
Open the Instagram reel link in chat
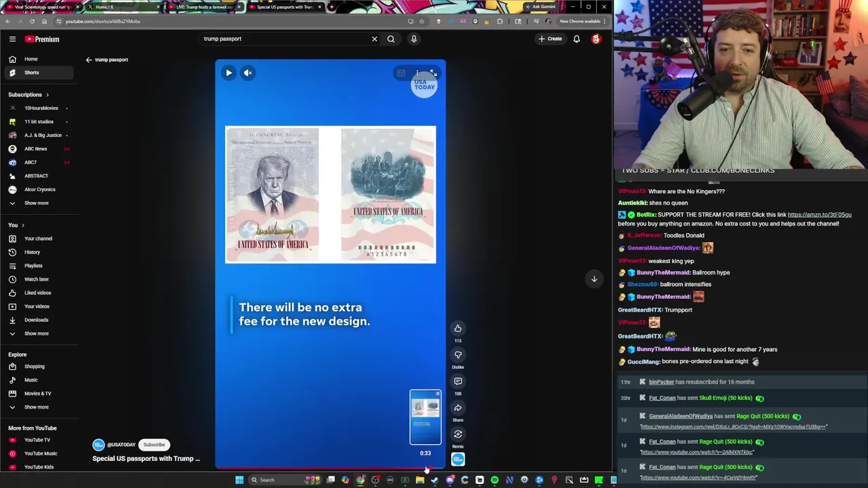pos(733,427)
